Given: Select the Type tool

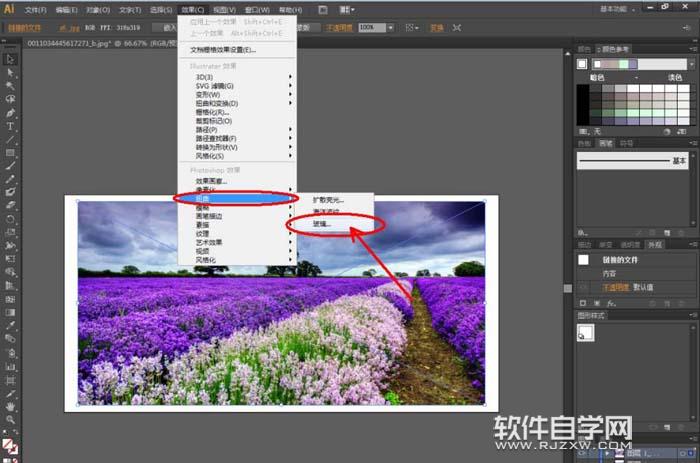Looking at the screenshot, I should [x=10, y=126].
